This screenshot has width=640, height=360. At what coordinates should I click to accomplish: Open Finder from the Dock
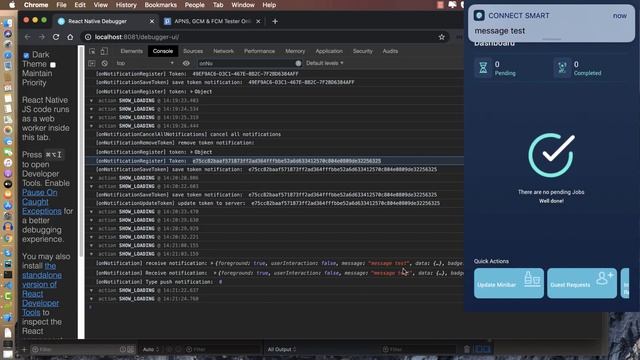8,23
